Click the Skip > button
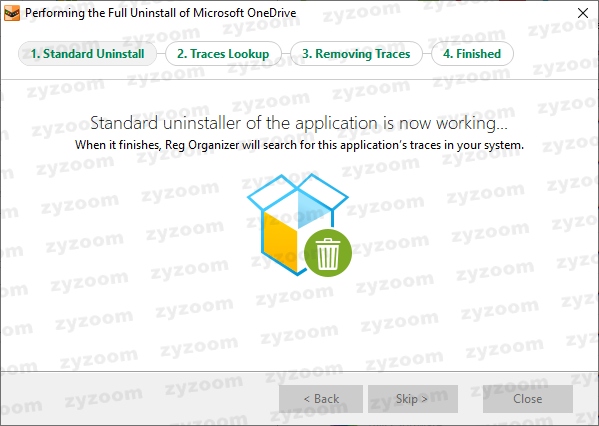Viewport: 599px width, 426px height. [413, 399]
